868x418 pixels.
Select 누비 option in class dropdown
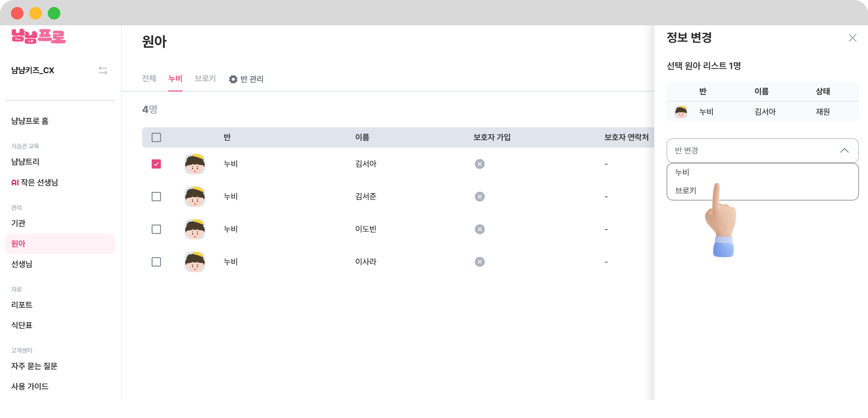682,172
